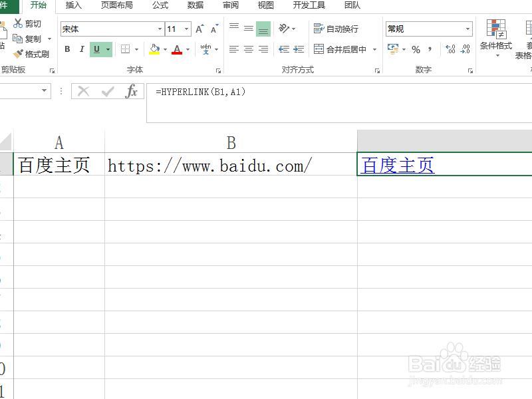Decrease font size with the small A icon
Viewport: 532px width, 399px height.
(214, 29)
